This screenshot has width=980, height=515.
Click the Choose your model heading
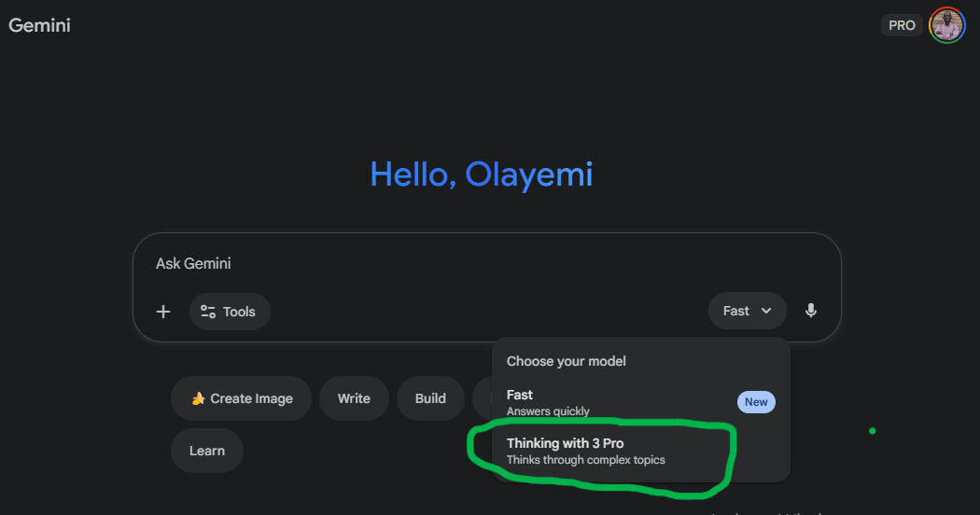(567, 361)
